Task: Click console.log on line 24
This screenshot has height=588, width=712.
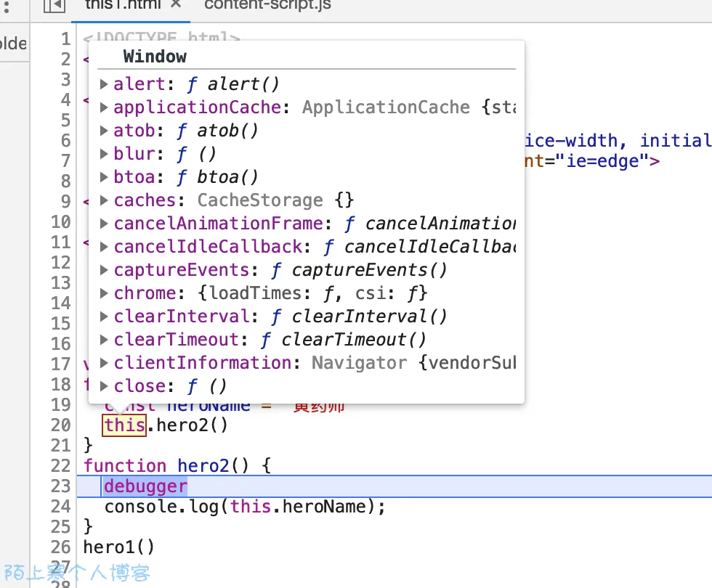Action: (161, 507)
